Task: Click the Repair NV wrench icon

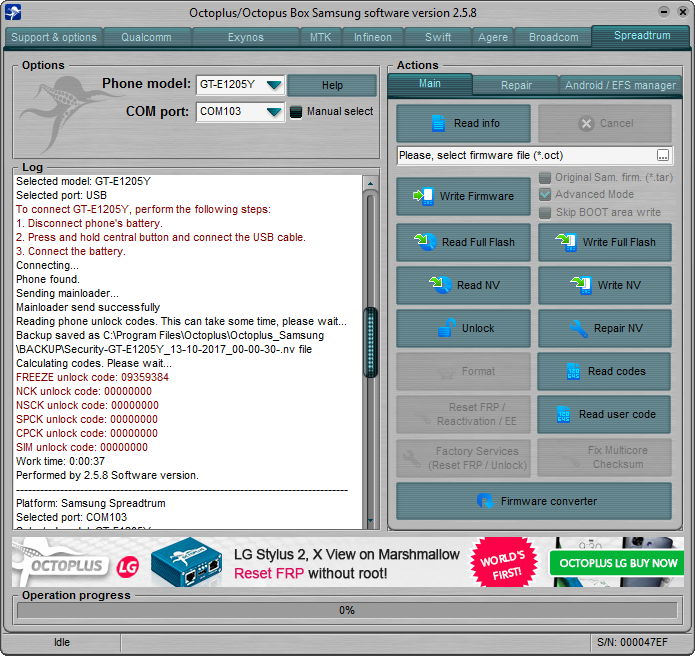Action: (x=578, y=328)
